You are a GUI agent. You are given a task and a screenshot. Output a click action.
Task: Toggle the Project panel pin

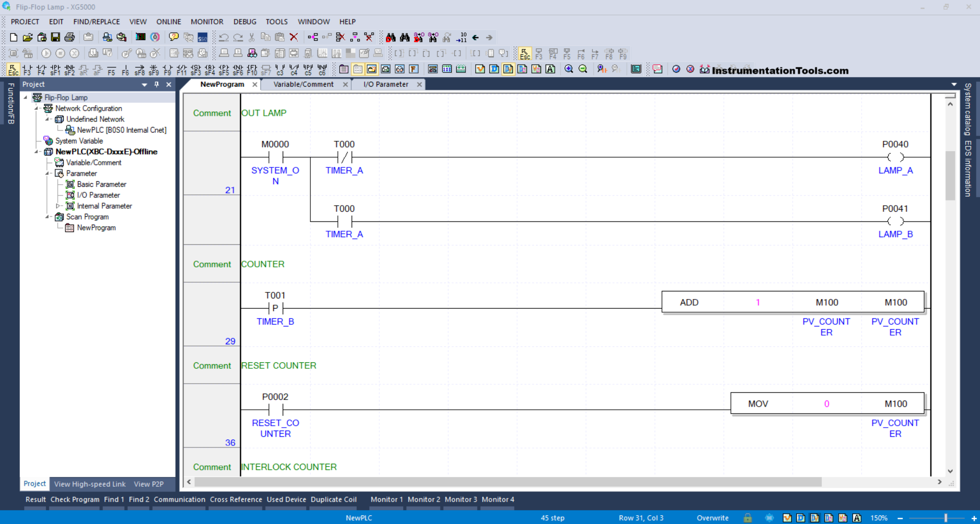click(157, 85)
